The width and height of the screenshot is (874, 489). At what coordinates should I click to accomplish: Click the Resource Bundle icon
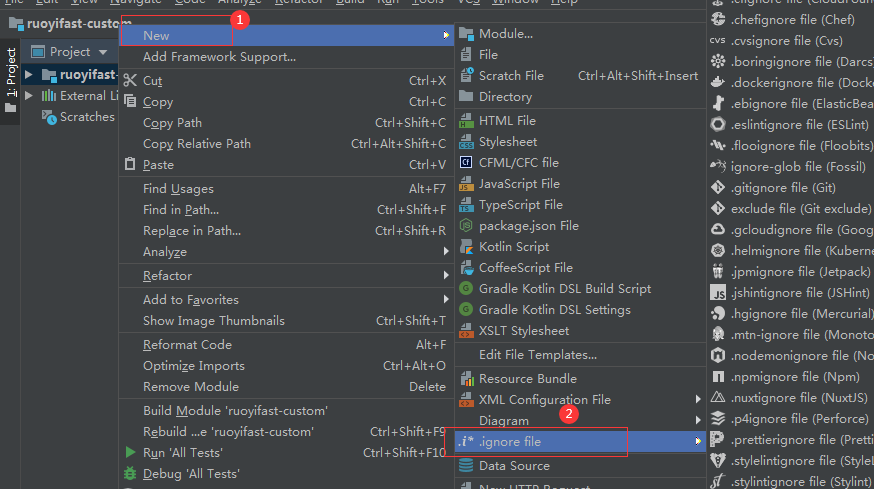466,379
